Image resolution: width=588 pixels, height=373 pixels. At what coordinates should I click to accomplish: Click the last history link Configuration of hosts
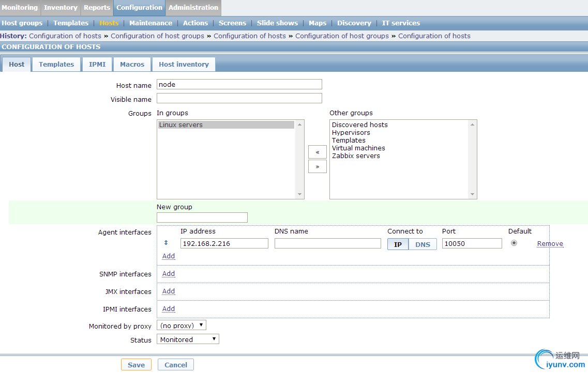pyautogui.click(x=434, y=36)
